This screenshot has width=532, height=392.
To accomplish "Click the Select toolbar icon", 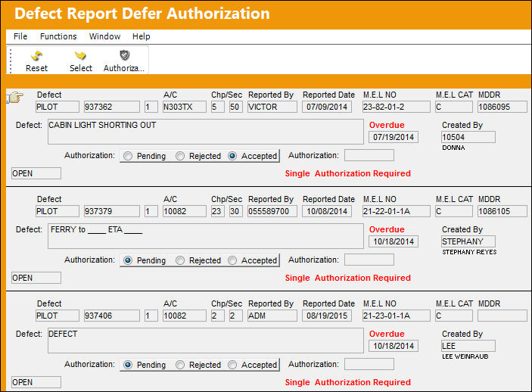I will pyautogui.click(x=80, y=55).
